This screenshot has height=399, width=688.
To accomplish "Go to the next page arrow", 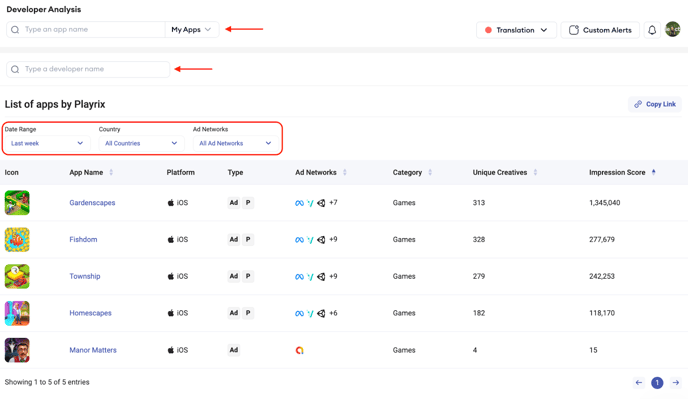I will tap(676, 383).
